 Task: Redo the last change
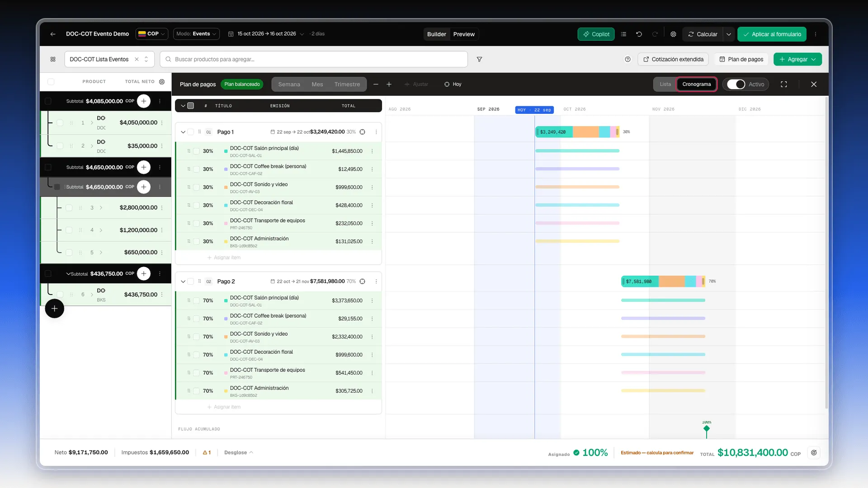coord(655,34)
